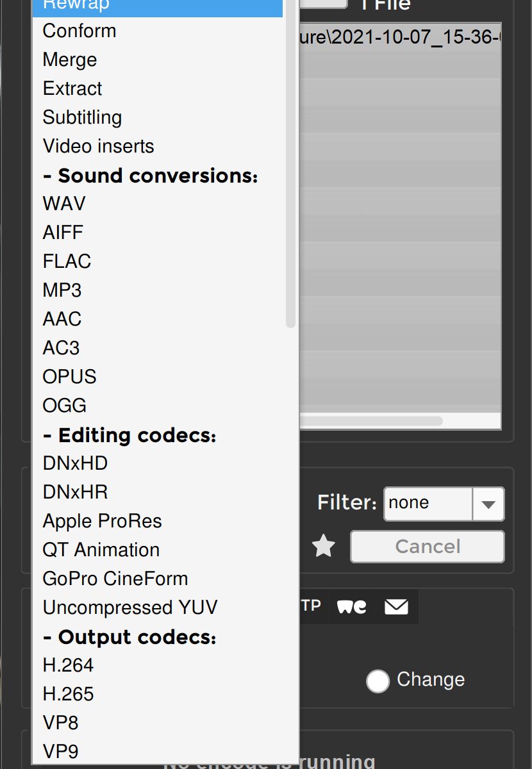
Task: Expand the Filter dropdown arrow
Action: (x=488, y=504)
